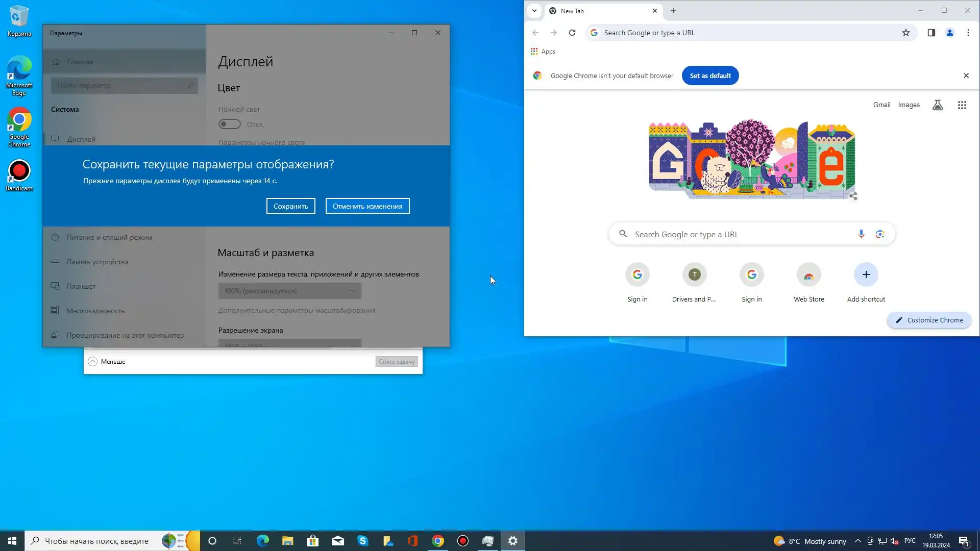Click the voice search microphone icon
This screenshot has height=551, width=980.
tap(861, 234)
